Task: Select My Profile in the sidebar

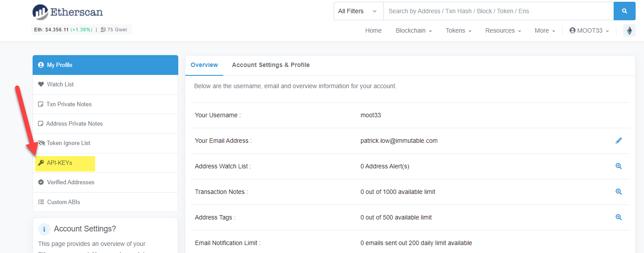Action: (105, 65)
